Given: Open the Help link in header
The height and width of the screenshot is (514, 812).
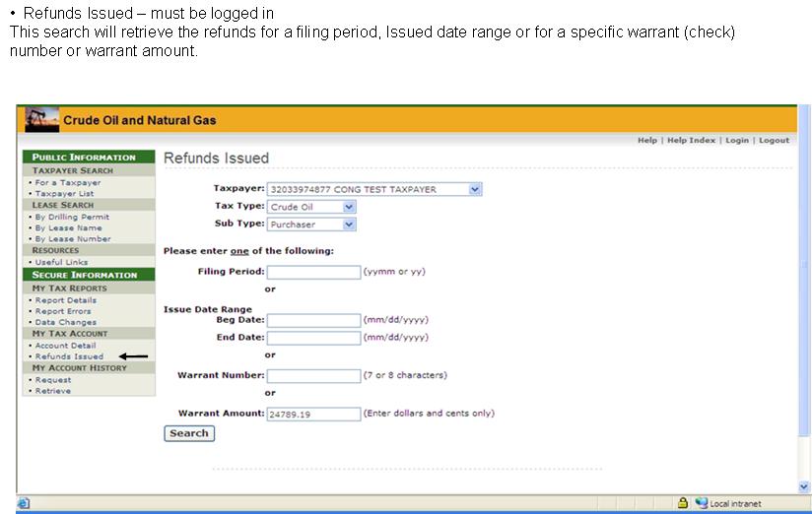Looking at the screenshot, I should (646, 141).
